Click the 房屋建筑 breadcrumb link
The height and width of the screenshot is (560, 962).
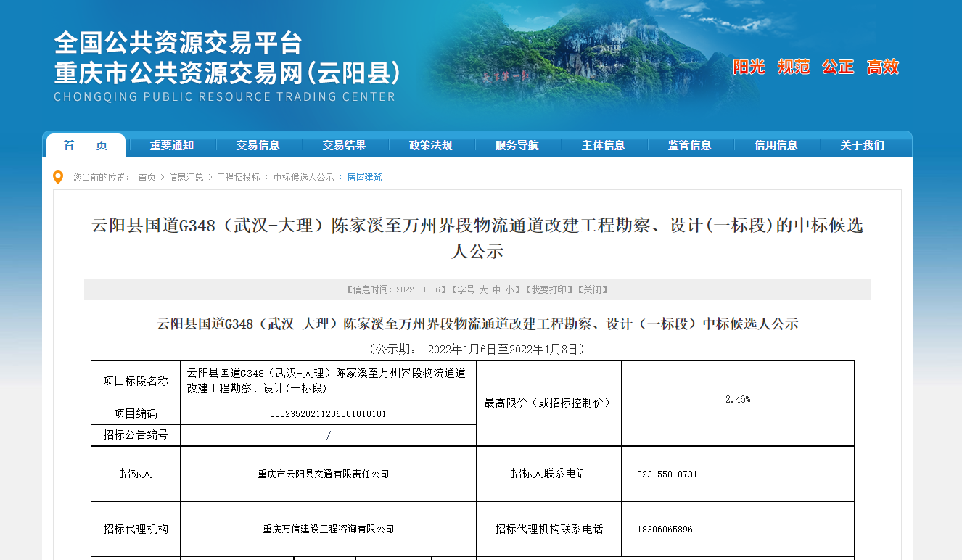(364, 177)
